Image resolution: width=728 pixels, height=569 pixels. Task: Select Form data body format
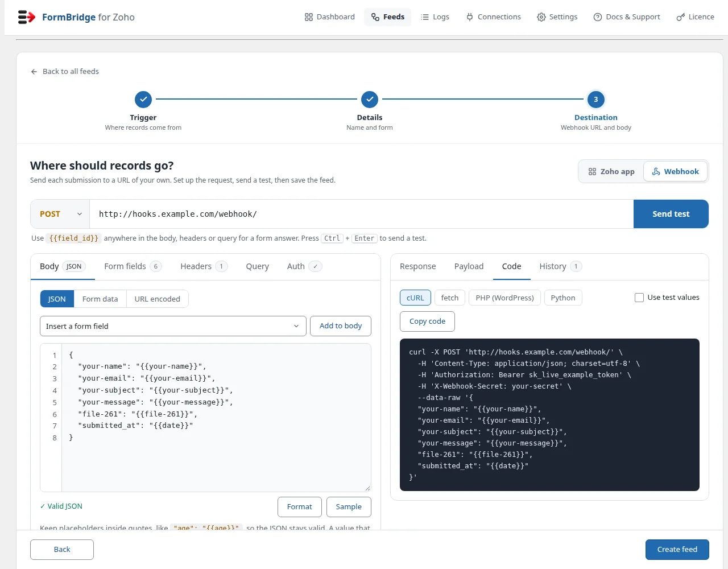pos(100,299)
